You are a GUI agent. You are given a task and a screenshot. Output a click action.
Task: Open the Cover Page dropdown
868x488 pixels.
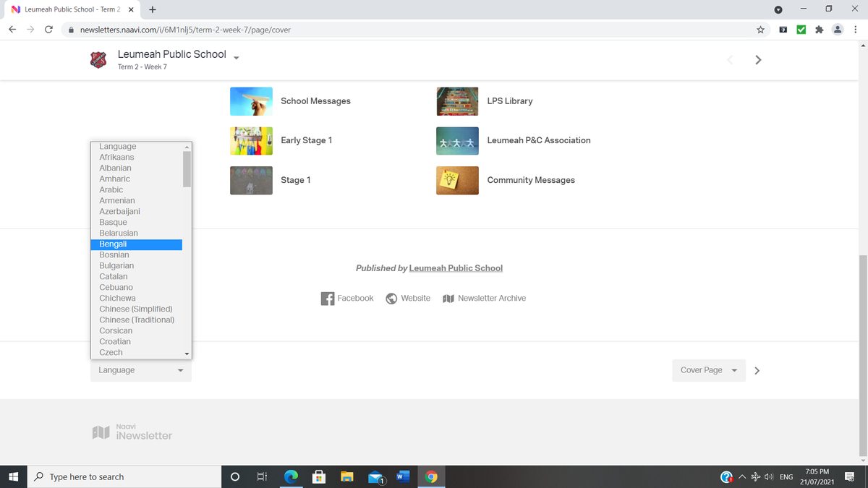tap(709, 370)
